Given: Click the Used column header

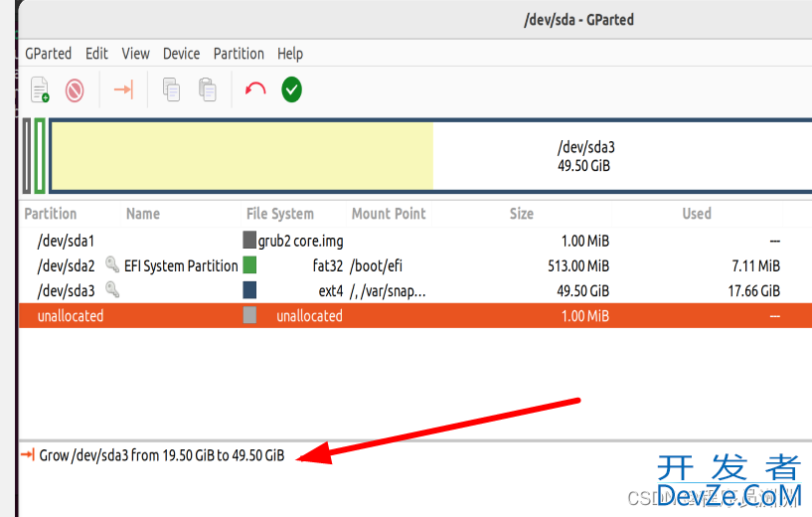Looking at the screenshot, I should pos(697,214).
